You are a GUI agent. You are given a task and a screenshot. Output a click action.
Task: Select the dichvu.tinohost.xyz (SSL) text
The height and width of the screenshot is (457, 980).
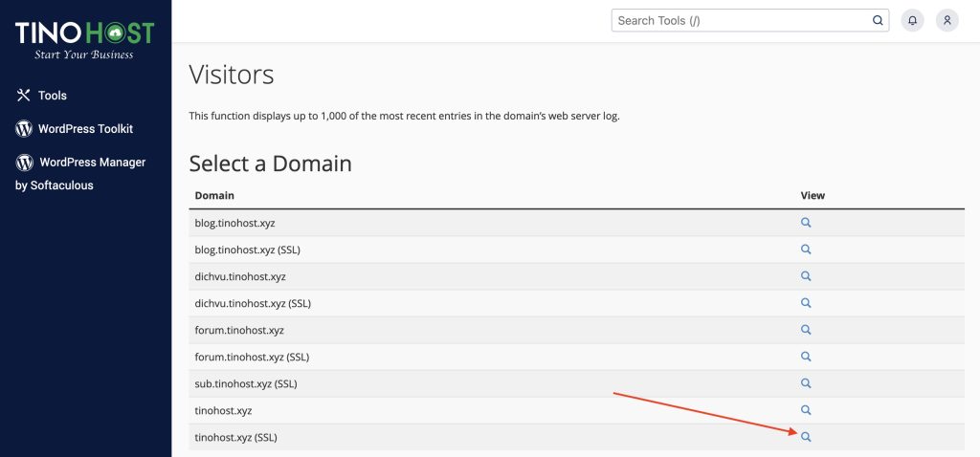tap(253, 303)
